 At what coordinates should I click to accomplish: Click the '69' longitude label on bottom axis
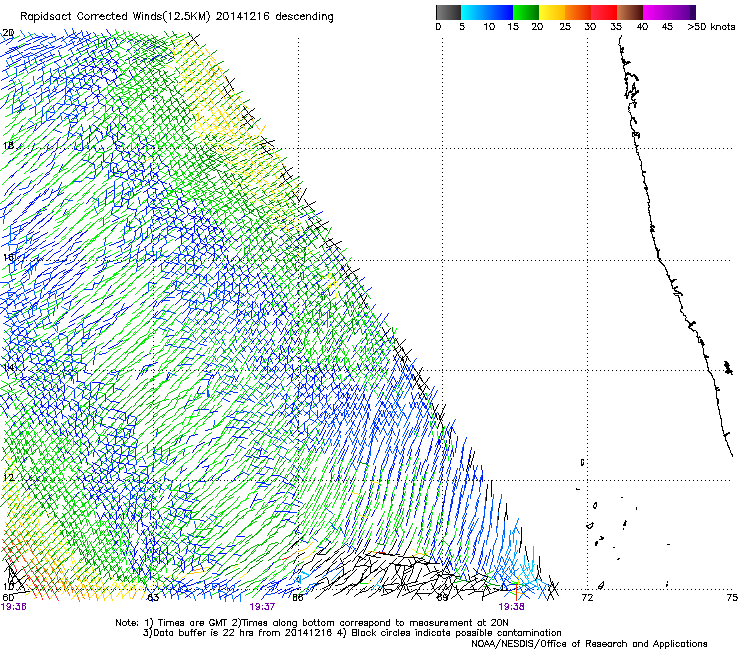(442, 598)
